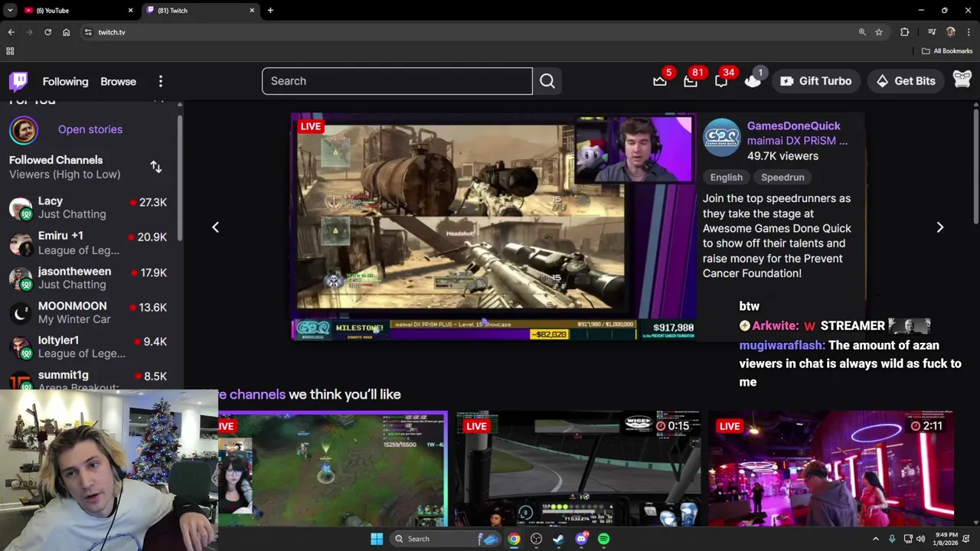
Task: Switch to the YouTube tab
Action: (x=77, y=11)
